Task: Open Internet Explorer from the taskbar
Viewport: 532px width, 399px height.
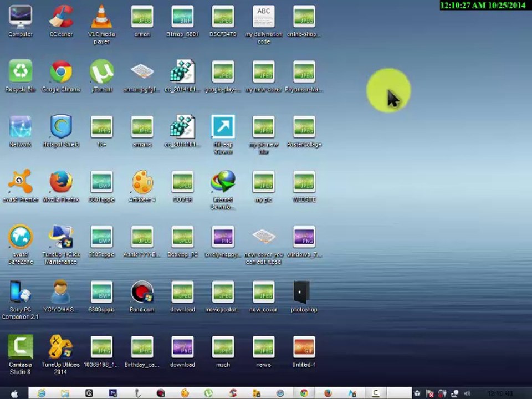Action: coord(42,393)
